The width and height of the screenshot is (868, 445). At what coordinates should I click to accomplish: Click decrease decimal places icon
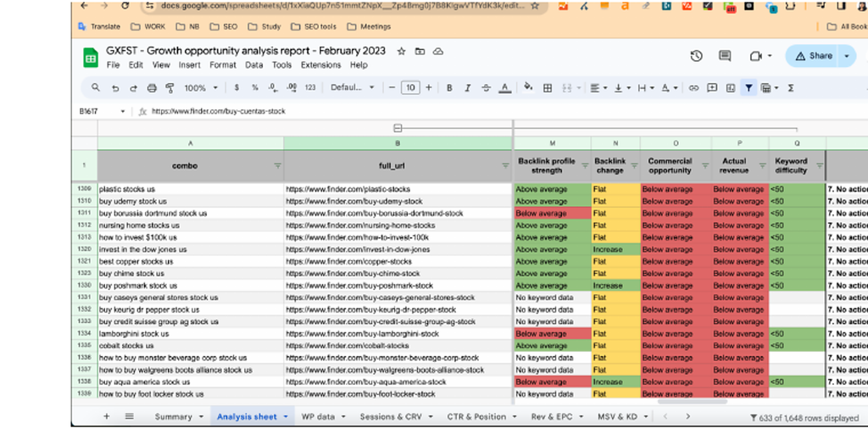(x=273, y=87)
